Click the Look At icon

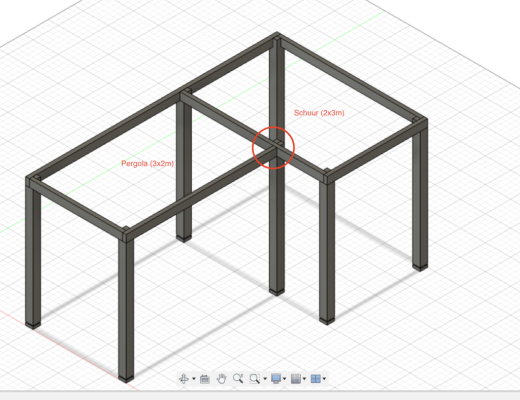pyautogui.click(x=205, y=379)
